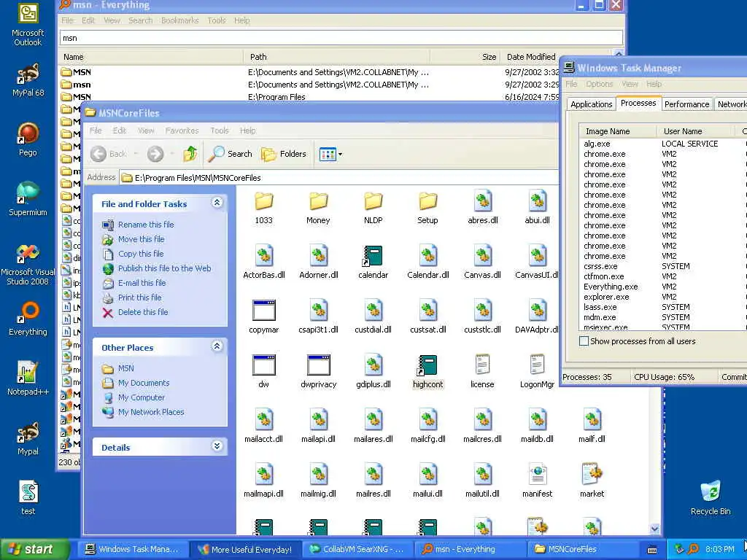Toggle the Folders pane button

pos(284,154)
